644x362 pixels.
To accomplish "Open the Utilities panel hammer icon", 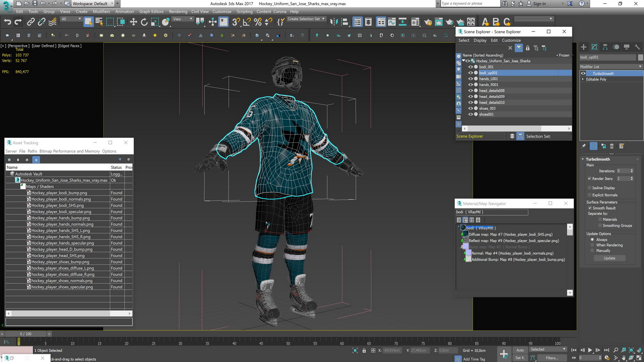I will [637, 47].
